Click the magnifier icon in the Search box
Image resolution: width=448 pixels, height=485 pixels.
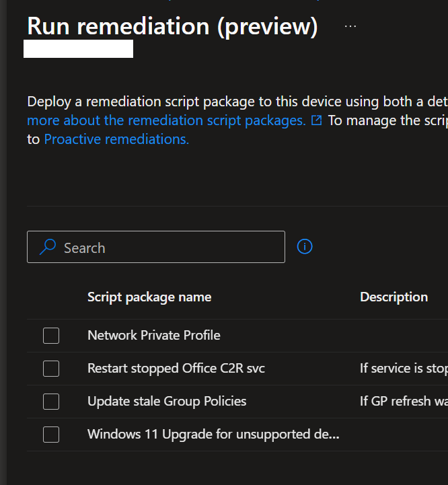(48, 248)
